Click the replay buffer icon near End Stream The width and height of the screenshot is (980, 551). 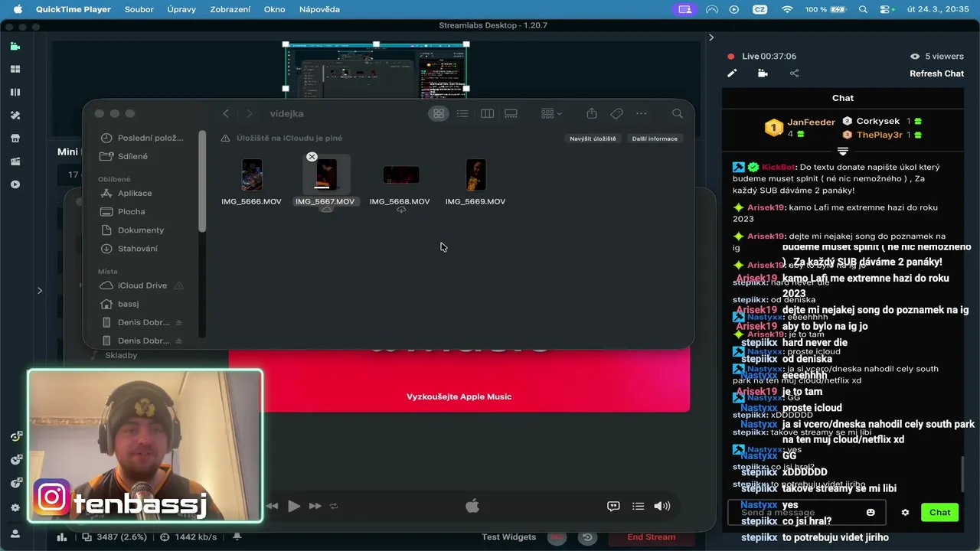click(587, 537)
